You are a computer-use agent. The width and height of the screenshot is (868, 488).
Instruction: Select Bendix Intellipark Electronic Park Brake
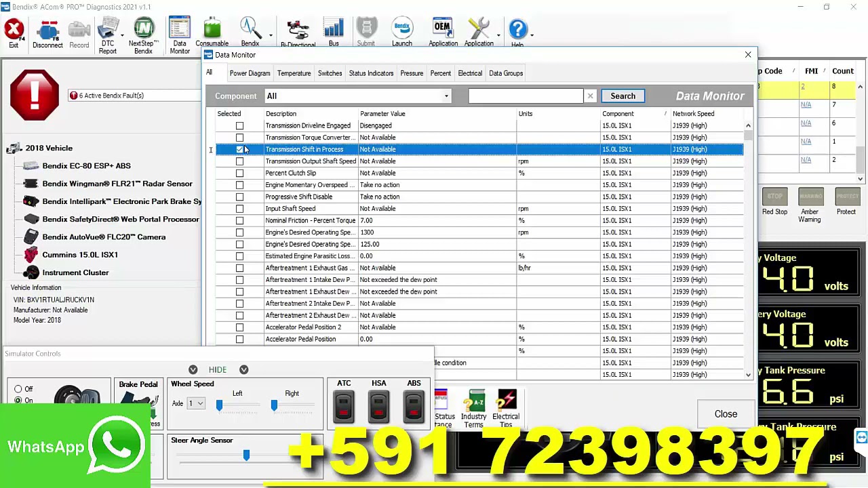point(121,201)
